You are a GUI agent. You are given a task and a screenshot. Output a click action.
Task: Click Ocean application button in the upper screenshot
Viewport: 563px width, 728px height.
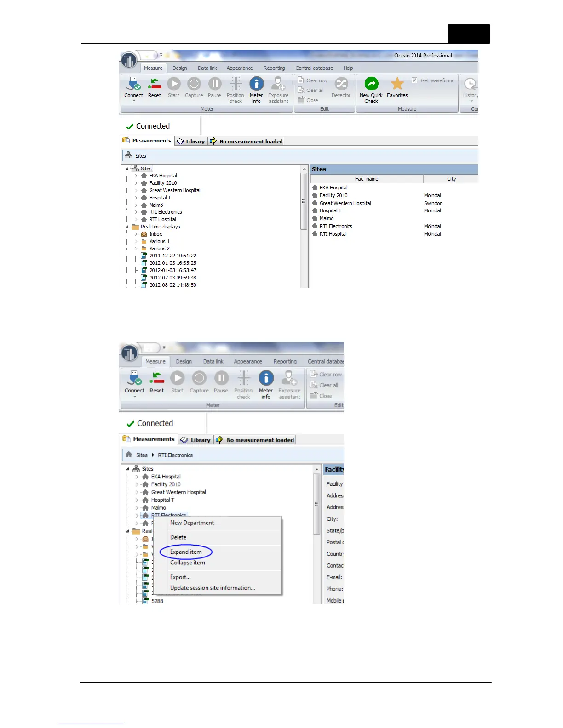(x=129, y=60)
